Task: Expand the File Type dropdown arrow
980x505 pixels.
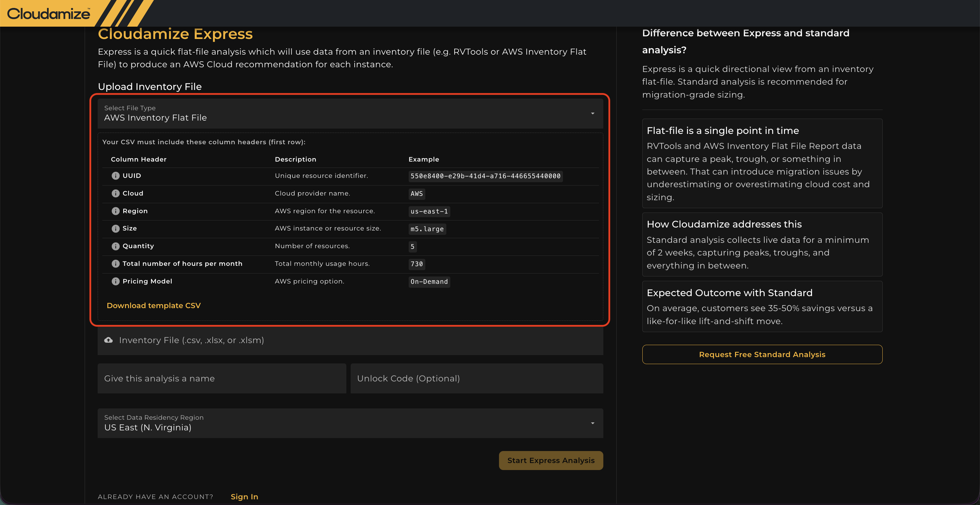Action: pyautogui.click(x=593, y=113)
